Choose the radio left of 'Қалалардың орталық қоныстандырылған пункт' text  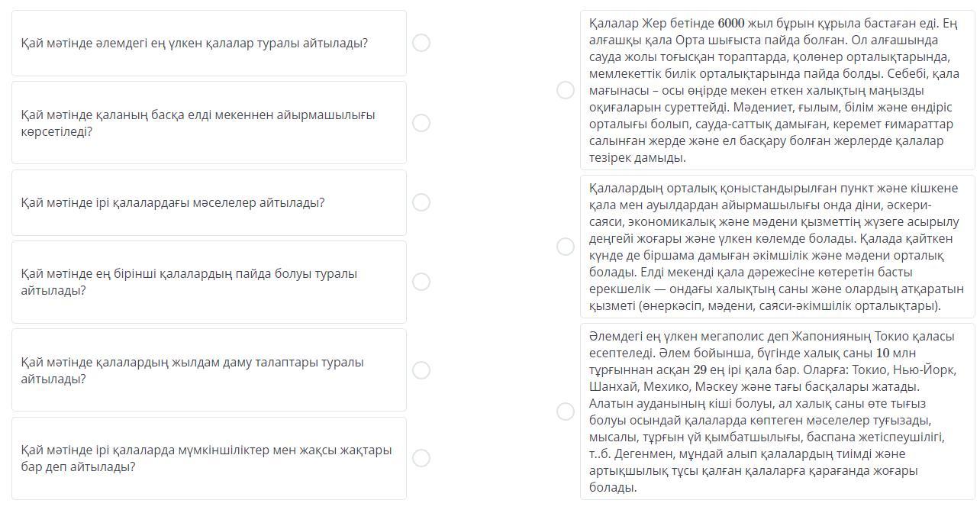point(566,247)
